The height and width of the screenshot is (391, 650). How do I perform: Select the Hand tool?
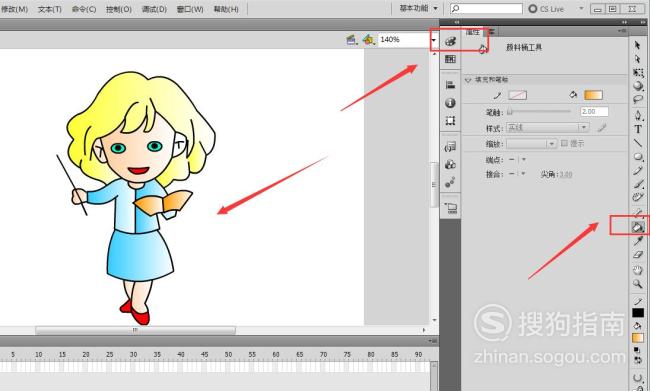(x=638, y=270)
